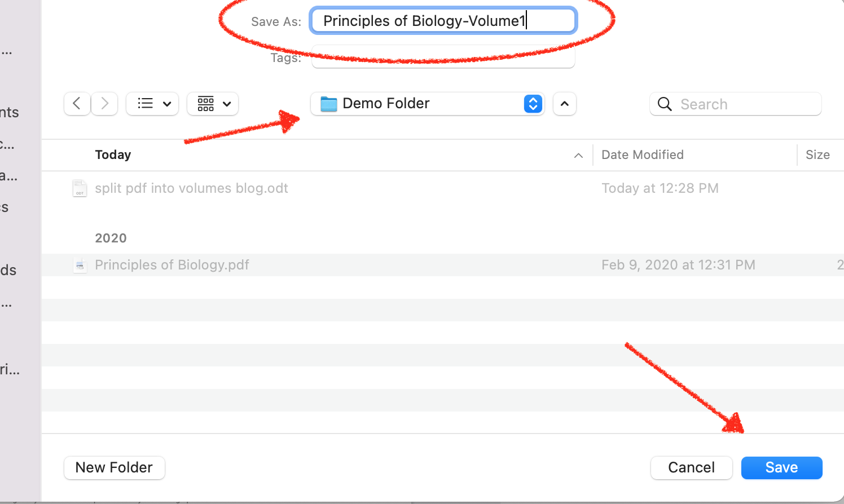Screen dimensions: 844x504
Task: Go back with the left chevron button
Action: pos(77,104)
